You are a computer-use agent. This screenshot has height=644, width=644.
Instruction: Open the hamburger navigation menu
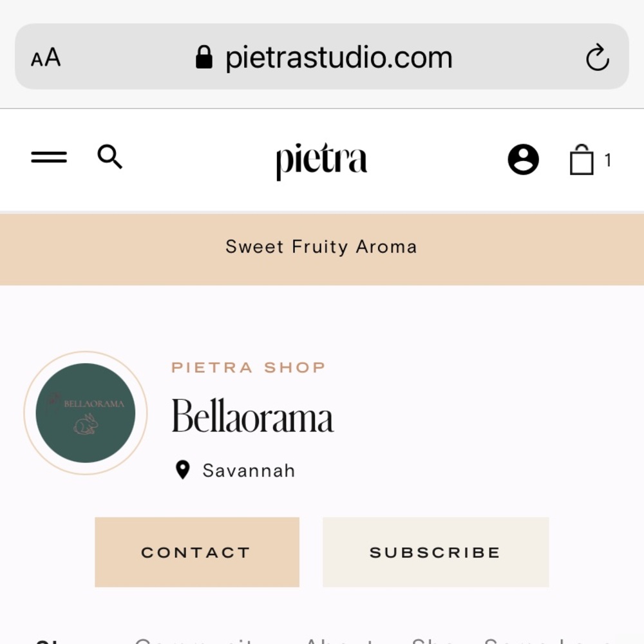(x=49, y=157)
